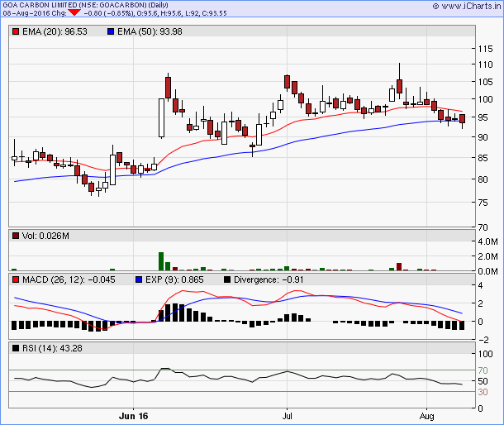Click the 110 price axis label
Screen dimensions: 504x425
pyautogui.click(x=485, y=64)
